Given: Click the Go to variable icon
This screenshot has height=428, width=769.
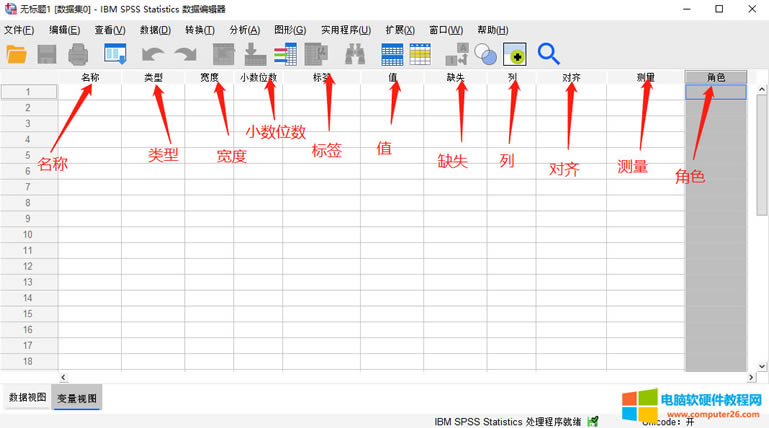Looking at the screenshot, I should click(254, 54).
